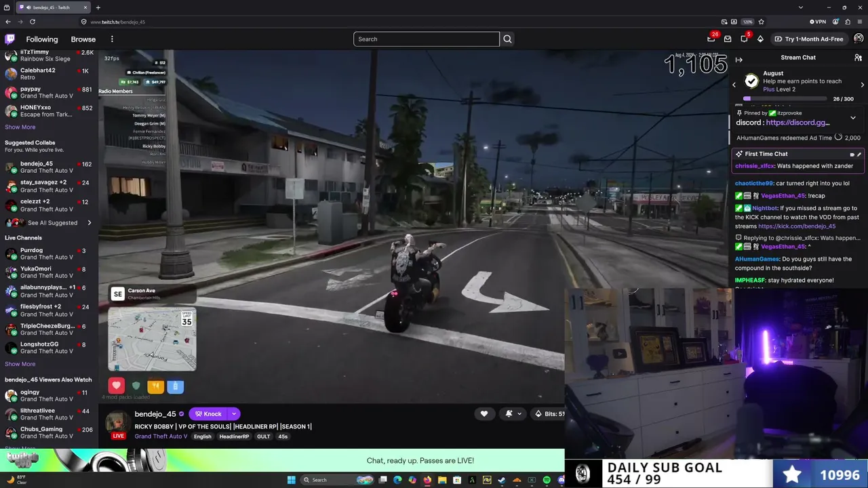Open the kick.com/bendejo_45 link in chat
The height and width of the screenshot is (488, 868).
coord(797,226)
